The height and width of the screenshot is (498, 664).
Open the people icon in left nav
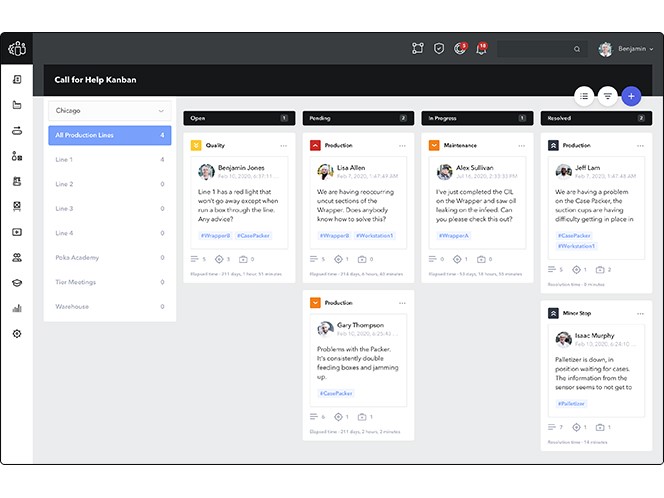pos(17,257)
